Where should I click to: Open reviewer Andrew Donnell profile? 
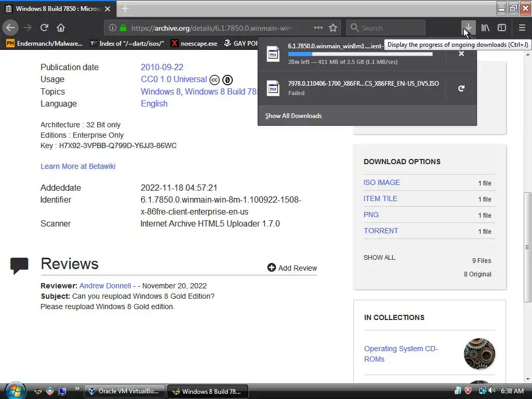(x=105, y=286)
